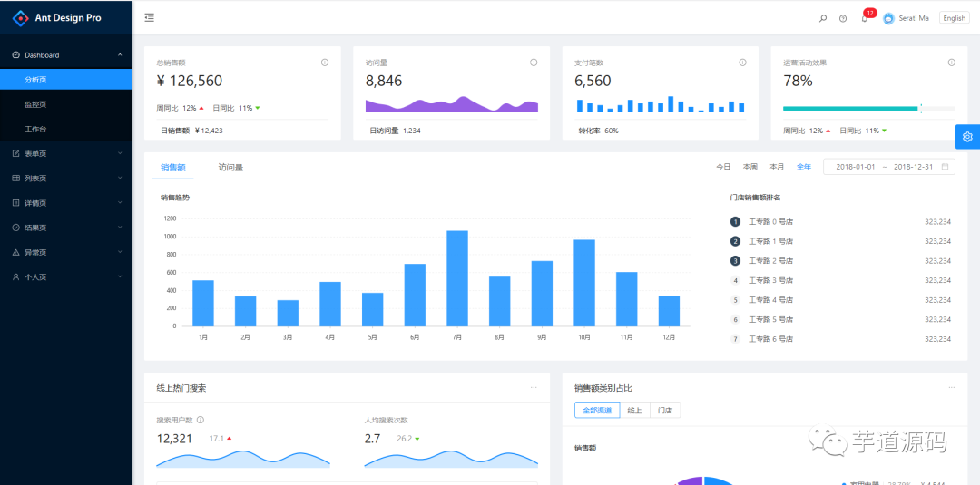Expand the 异常页 submenu
Screen dimensions: 980x485
coord(120,252)
